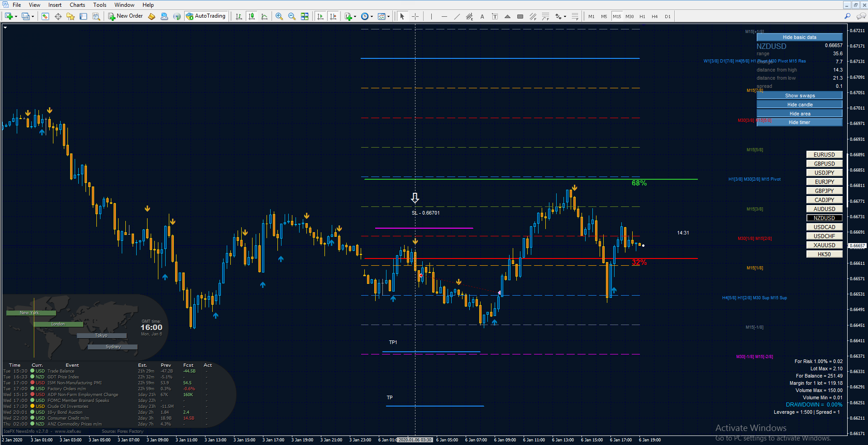Launch MetaEditor from the yellow book icon

(152, 16)
